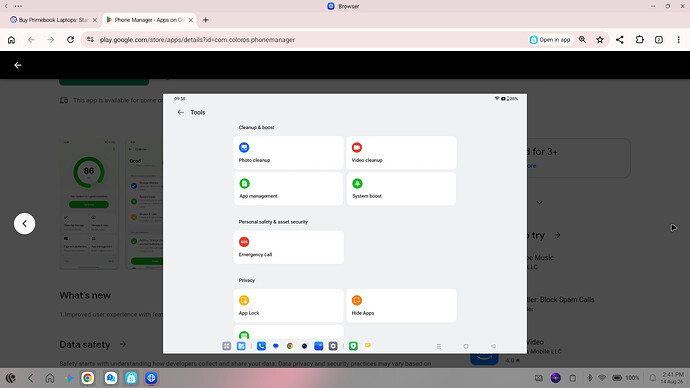Click the App Lock icon in screenshot
Viewport: 690px width, 388px height.
(244, 300)
